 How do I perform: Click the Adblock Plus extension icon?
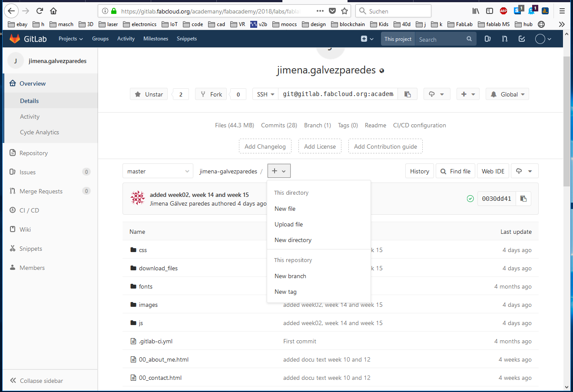pyautogui.click(x=503, y=11)
